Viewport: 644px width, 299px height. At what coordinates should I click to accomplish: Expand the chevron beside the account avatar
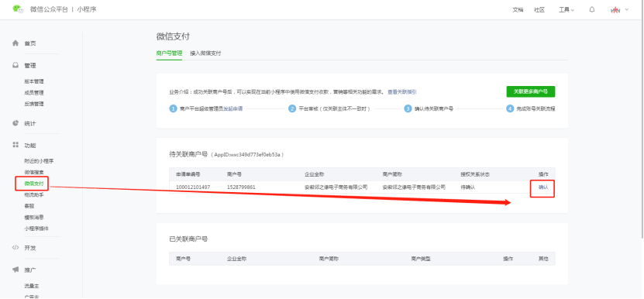627,9
